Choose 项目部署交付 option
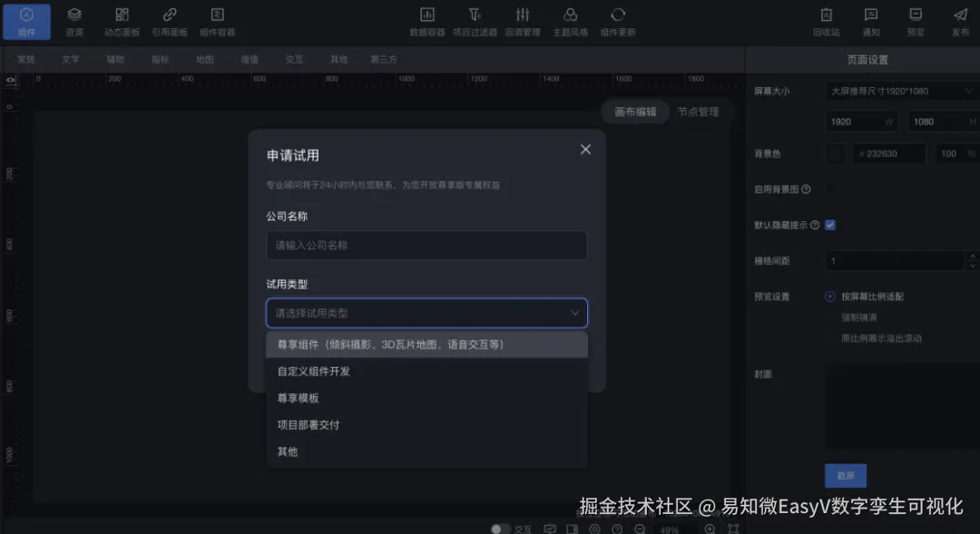Image resolution: width=980 pixels, height=534 pixels. pos(426,424)
